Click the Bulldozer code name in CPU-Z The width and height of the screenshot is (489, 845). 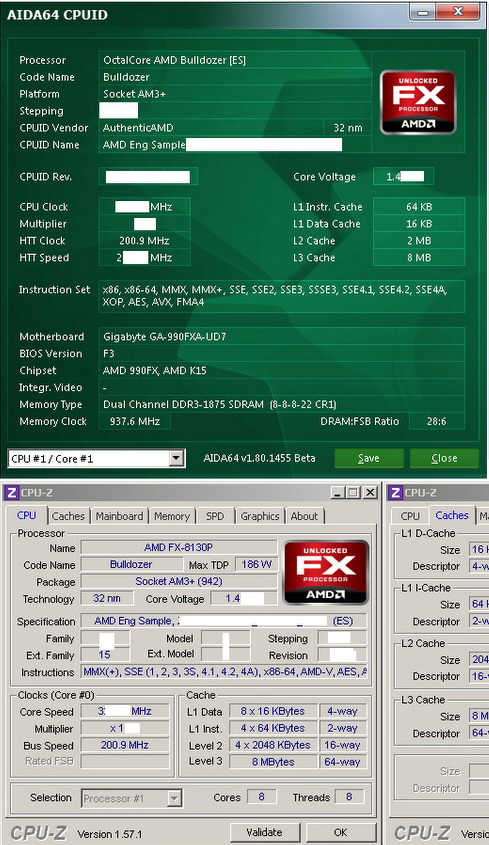[x=131, y=564]
